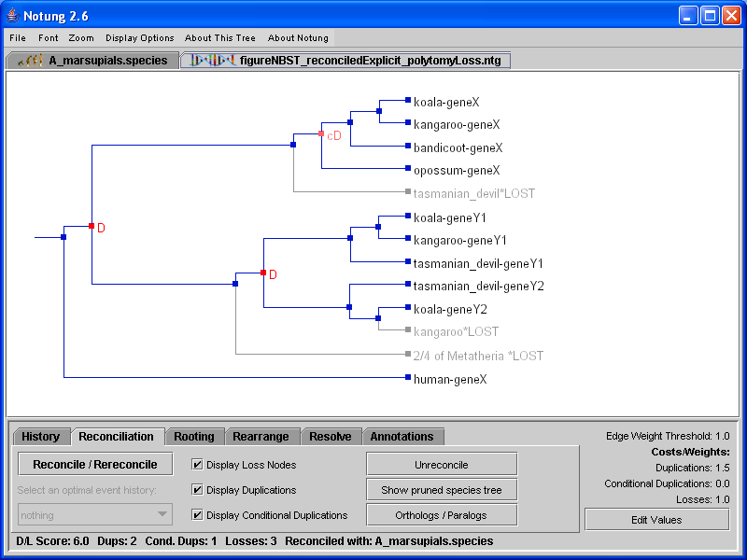The image size is (747, 560).
Task: Switch to the Rooting tab
Action: pyautogui.click(x=193, y=437)
